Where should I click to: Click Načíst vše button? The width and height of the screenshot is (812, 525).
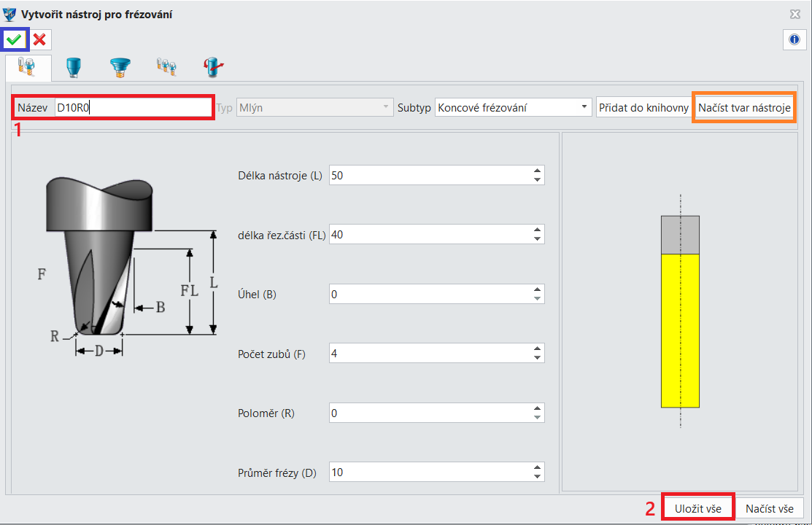pos(770,508)
